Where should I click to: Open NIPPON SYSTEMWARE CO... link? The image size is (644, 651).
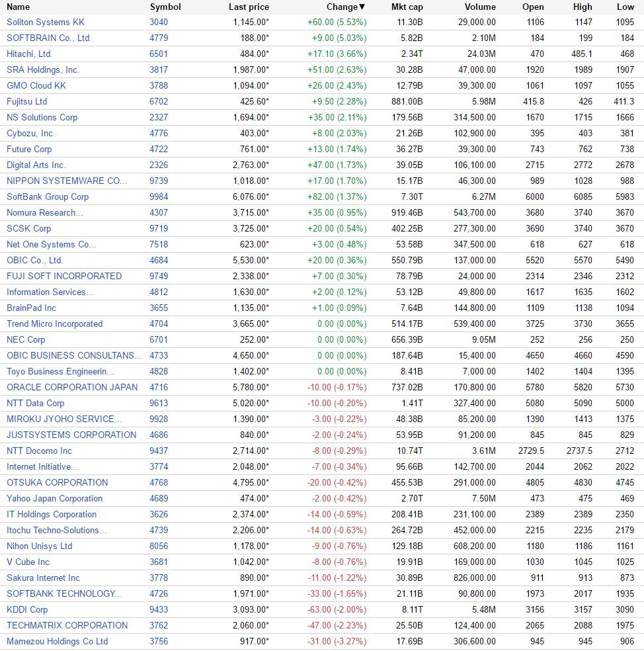point(67,181)
